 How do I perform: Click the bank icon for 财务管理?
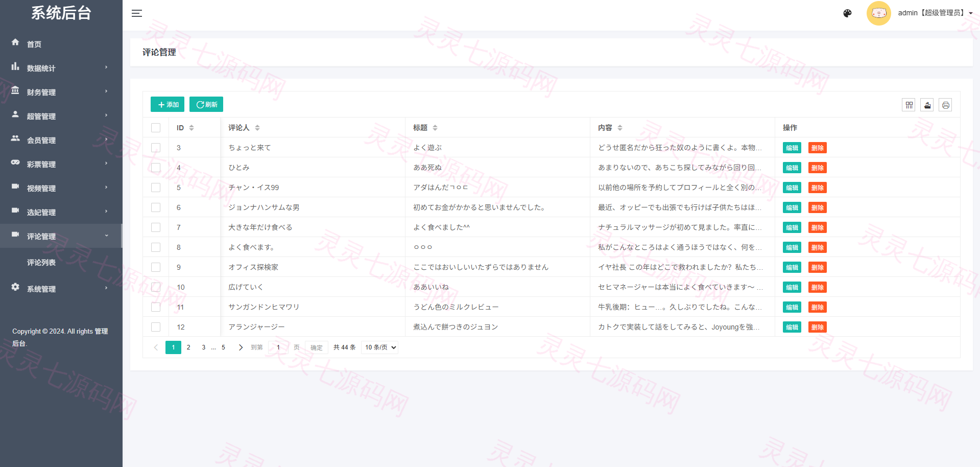(15, 90)
